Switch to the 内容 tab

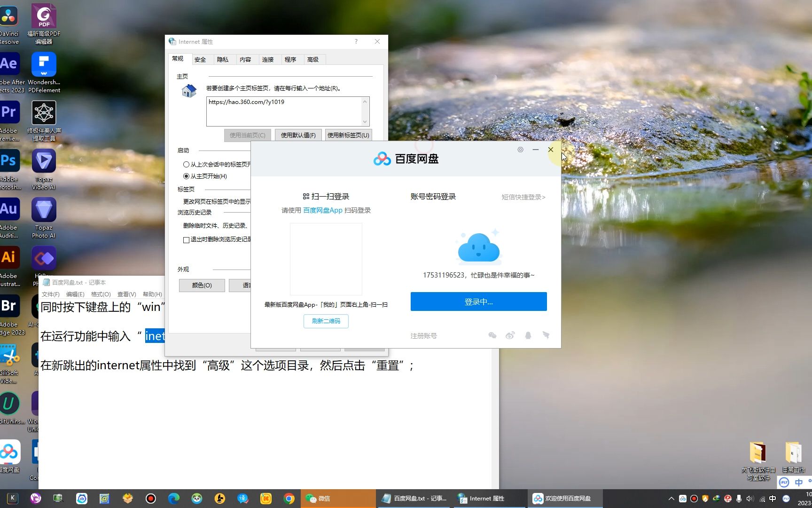[245, 60]
